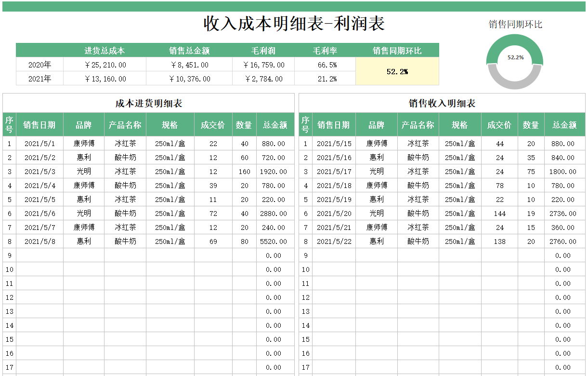Image resolution: width=588 pixels, height=376 pixels.
Task: Select 规格 header in 成本进货明细表
Action: (170, 125)
